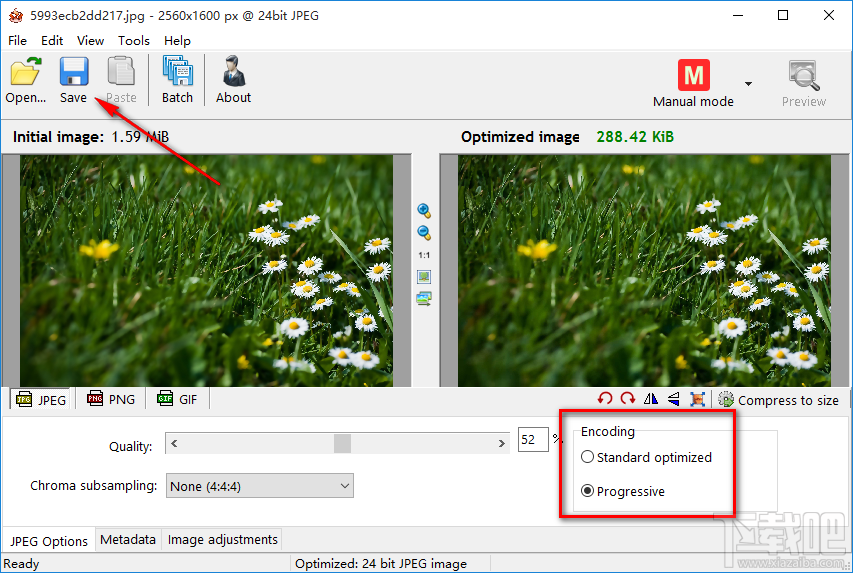This screenshot has width=853, height=573.
Task: Fit image to window icon
Action: (424, 277)
